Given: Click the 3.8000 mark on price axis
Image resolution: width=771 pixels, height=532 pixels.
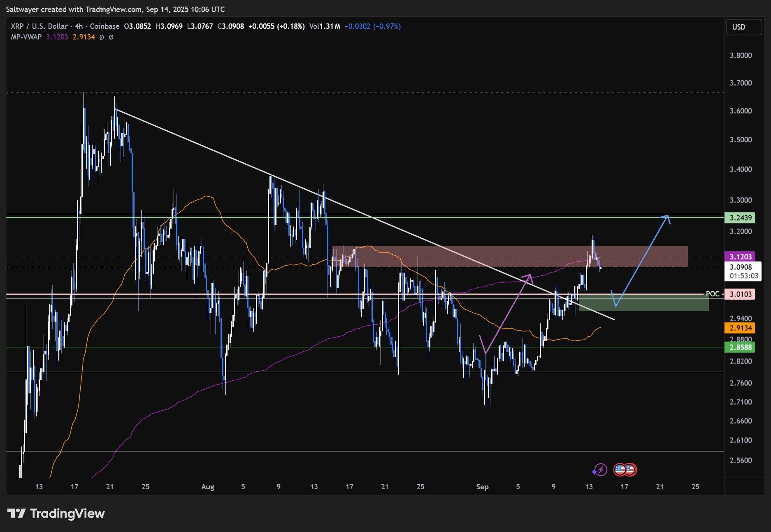Looking at the screenshot, I should pyautogui.click(x=741, y=56).
